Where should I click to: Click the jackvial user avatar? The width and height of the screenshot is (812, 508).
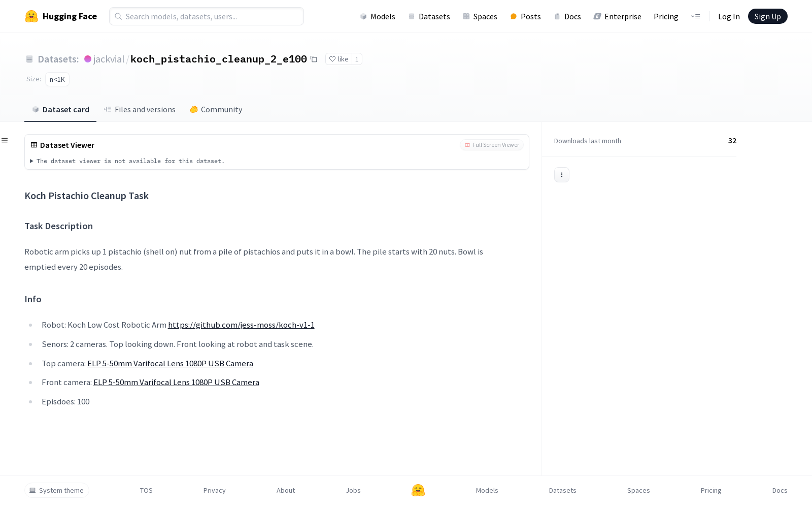(88, 59)
